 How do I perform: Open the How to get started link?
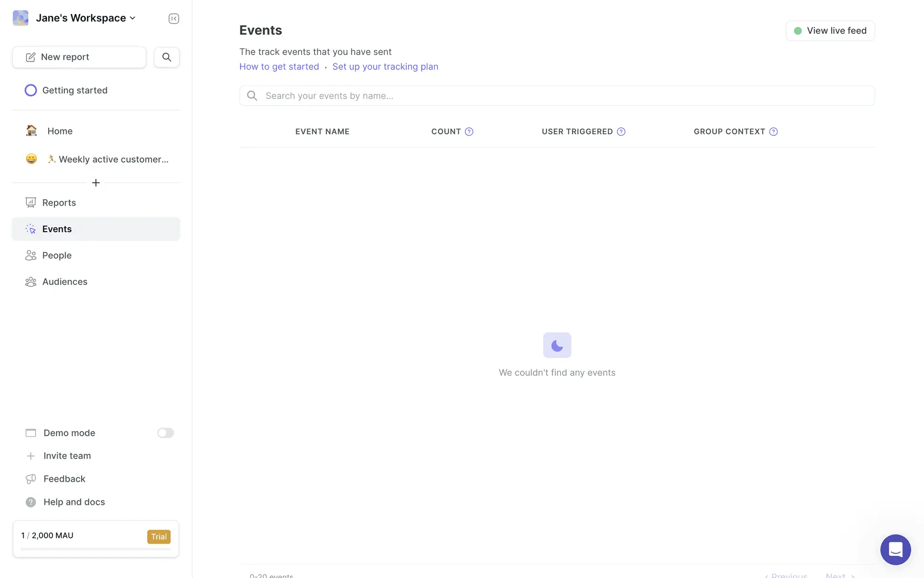[x=279, y=66]
